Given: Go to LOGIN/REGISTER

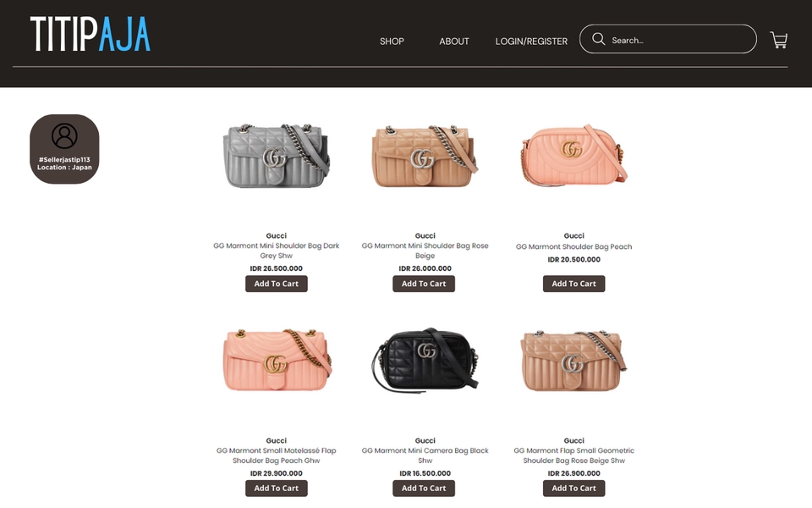Looking at the screenshot, I should coord(531,41).
